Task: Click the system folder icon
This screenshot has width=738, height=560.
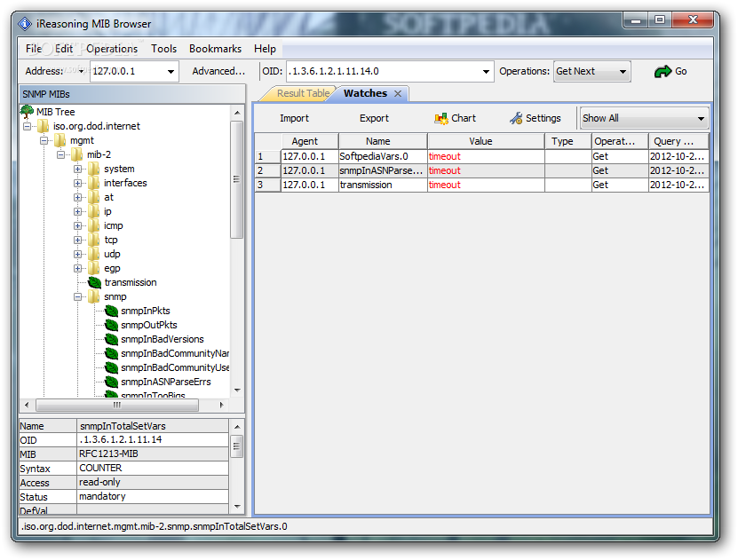Action: (x=94, y=169)
